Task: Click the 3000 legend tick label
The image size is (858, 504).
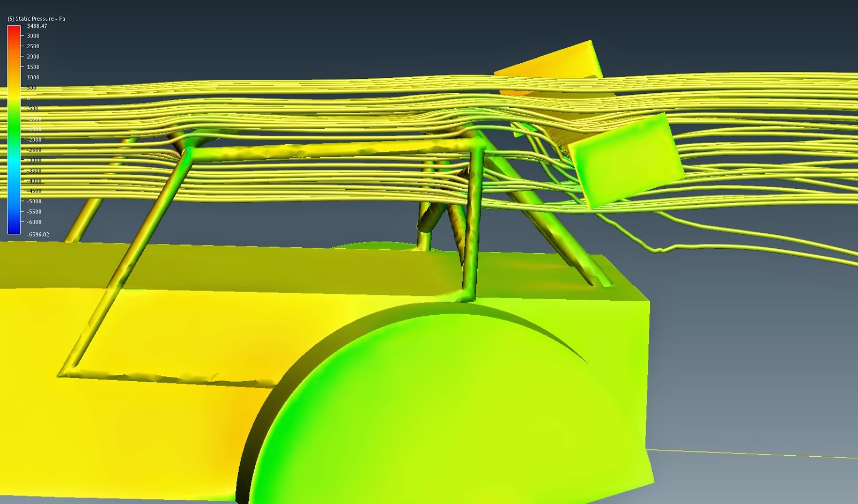Action: 33,36
